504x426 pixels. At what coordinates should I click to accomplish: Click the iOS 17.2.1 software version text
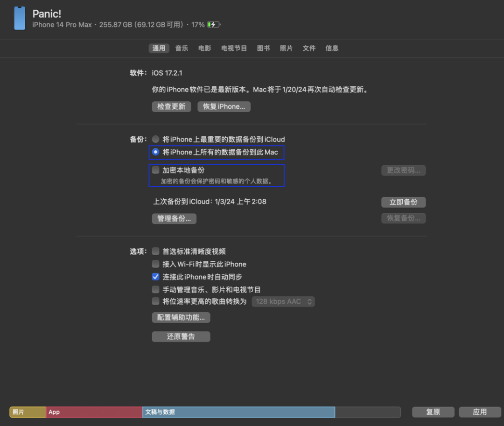tap(167, 73)
